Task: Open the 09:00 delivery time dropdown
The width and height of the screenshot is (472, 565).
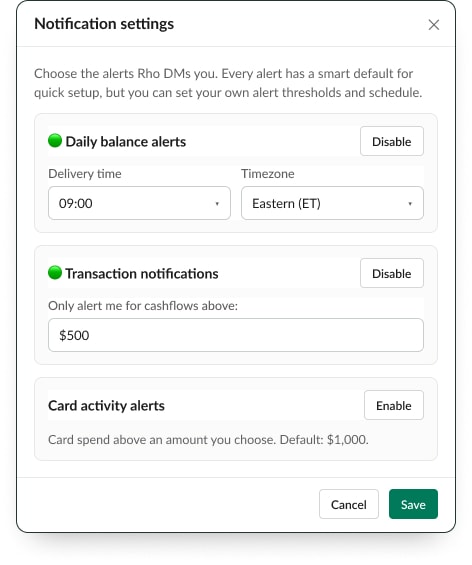Action: click(x=139, y=203)
